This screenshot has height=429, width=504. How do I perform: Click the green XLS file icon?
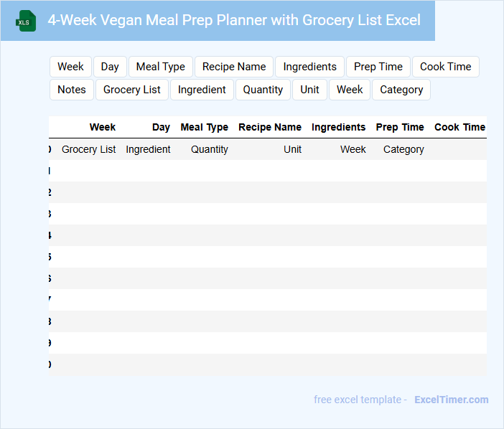[x=26, y=21]
